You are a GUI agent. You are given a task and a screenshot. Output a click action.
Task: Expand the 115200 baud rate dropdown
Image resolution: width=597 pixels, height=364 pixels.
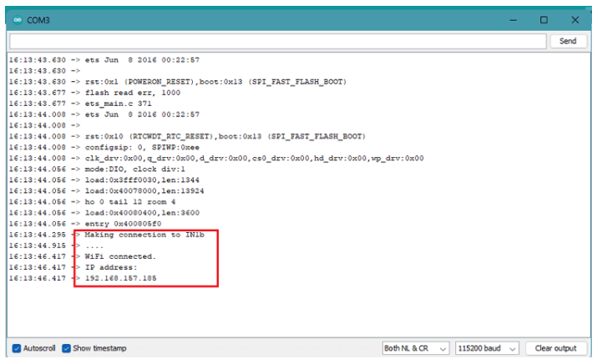coord(487,348)
